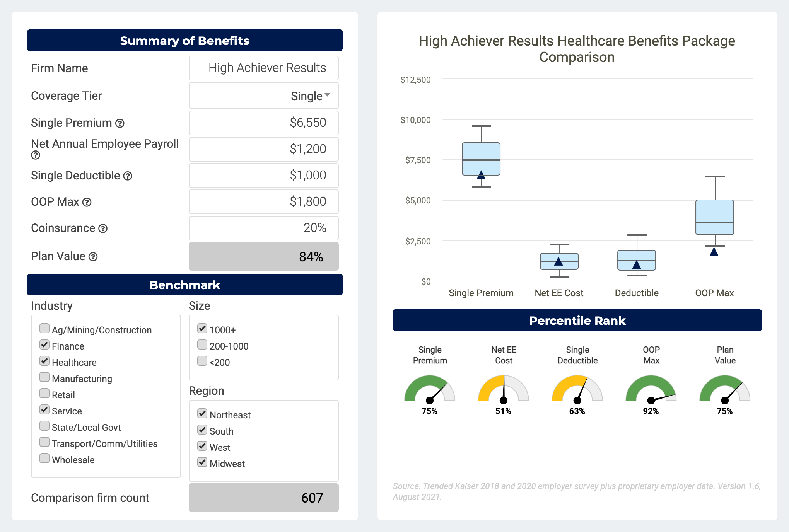789x532 pixels.
Task: Click the source citation footnote
Action: (x=577, y=491)
